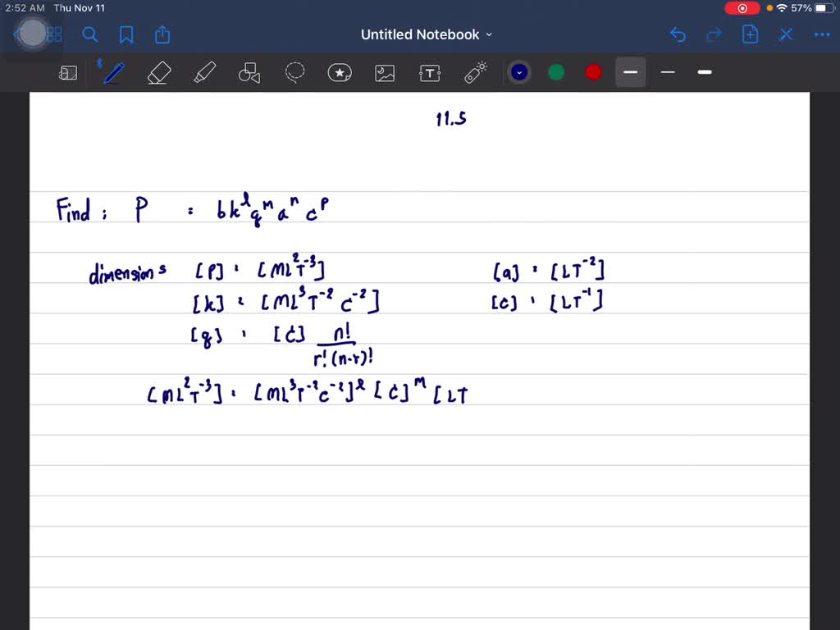This screenshot has width=840, height=630.
Task: Undo the last stroke
Action: (x=678, y=34)
